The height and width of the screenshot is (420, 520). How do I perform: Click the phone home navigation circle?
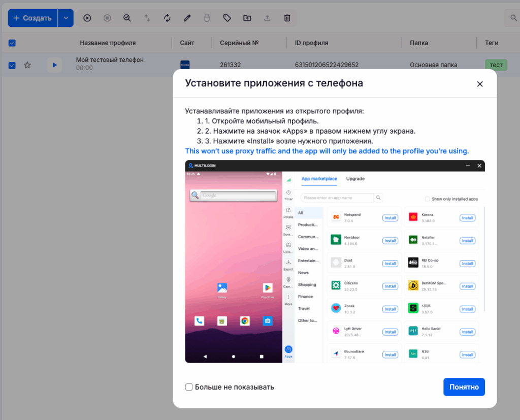(234, 357)
